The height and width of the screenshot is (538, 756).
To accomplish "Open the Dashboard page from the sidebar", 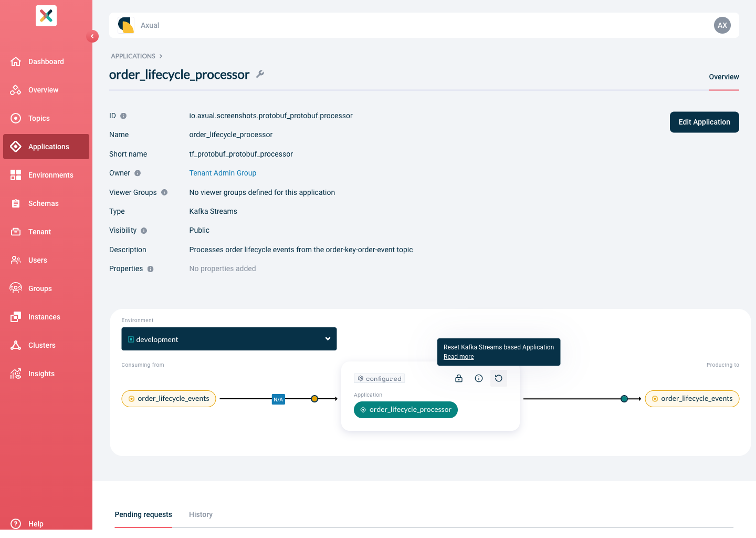I will [46, 61].
